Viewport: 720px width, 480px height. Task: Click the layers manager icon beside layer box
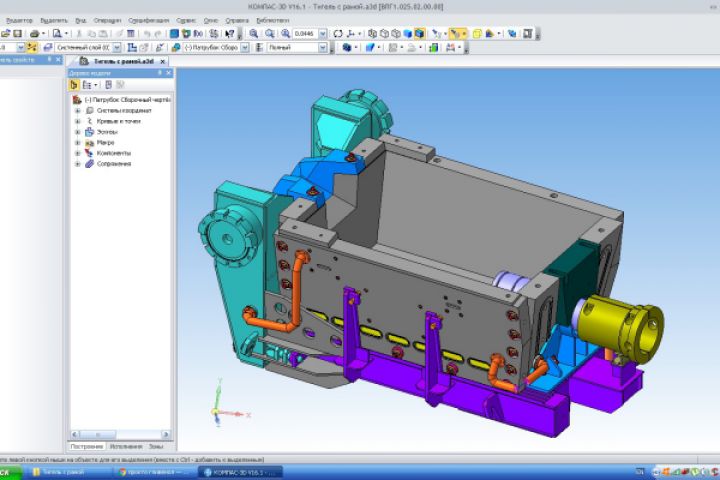click(48, 47)
